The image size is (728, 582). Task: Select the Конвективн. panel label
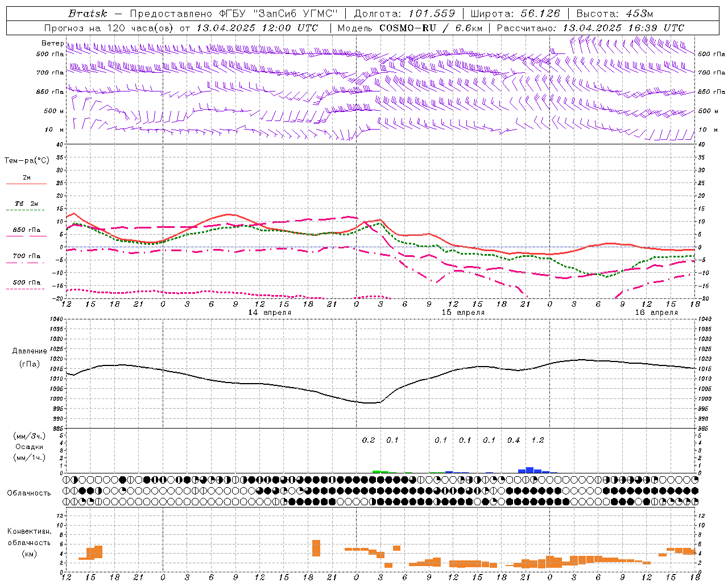30,531
